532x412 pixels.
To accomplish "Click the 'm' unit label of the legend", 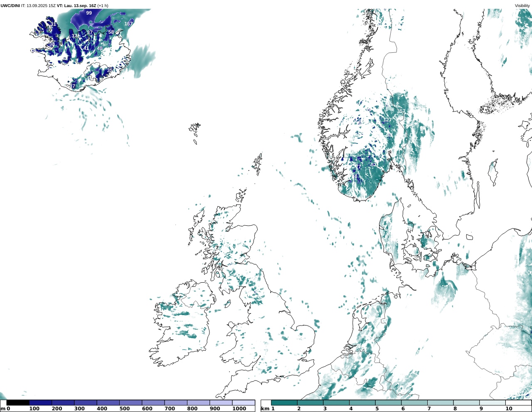I will click(2, 409).
